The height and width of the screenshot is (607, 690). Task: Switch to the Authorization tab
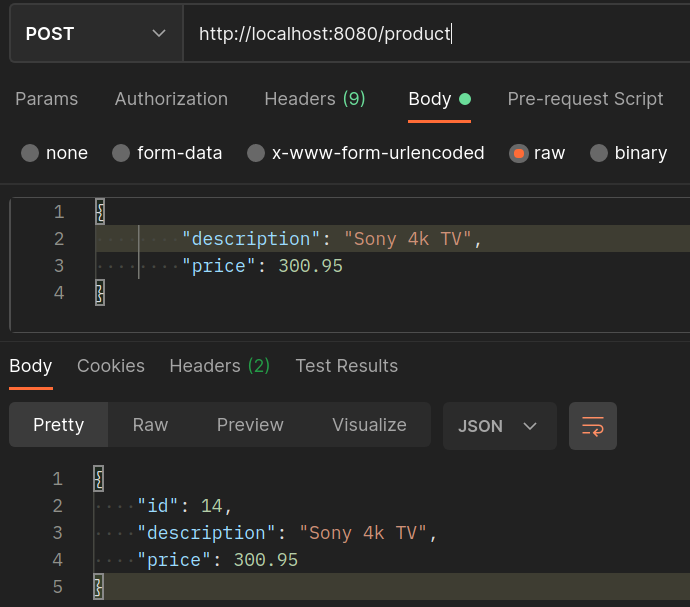pos(171,99)
